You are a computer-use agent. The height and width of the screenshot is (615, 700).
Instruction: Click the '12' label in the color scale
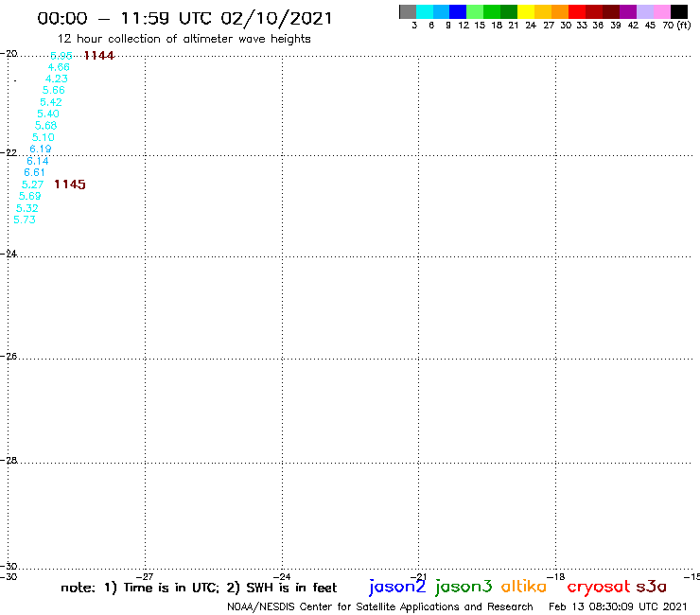[464, 26]
